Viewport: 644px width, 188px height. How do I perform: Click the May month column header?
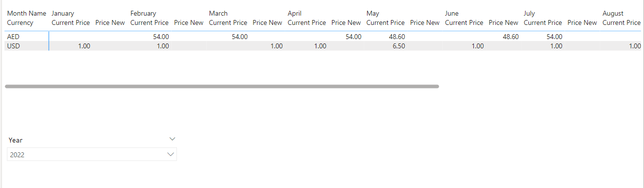373,14
